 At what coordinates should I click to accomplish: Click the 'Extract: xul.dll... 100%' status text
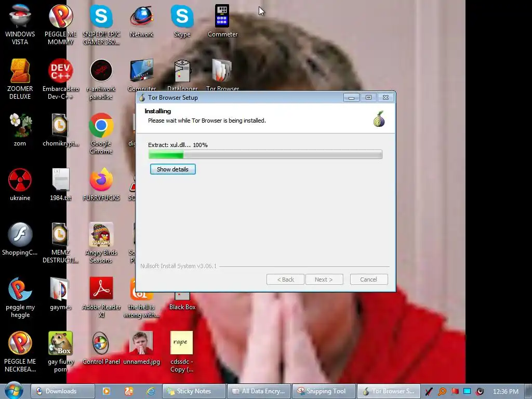pos(178,145)
